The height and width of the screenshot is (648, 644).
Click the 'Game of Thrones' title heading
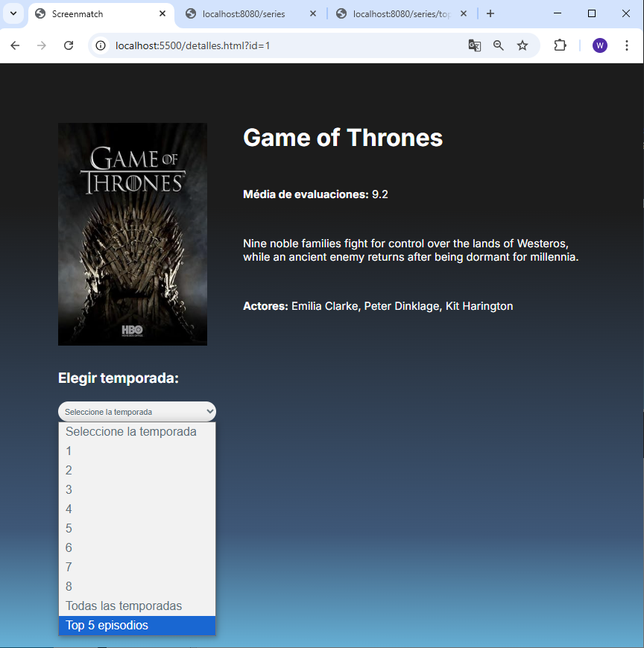pos(343,138)
